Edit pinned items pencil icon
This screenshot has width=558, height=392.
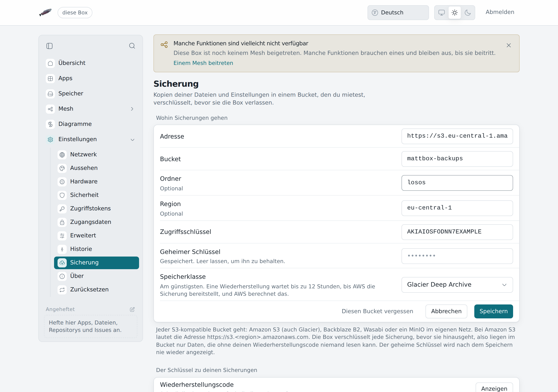click(132, 309)
